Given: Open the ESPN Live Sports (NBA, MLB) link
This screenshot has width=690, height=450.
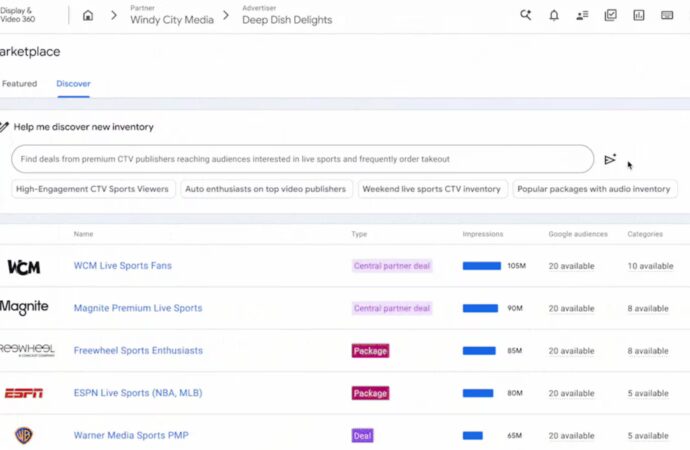Looking at the screenshot, I should click(x=138, y=393).
